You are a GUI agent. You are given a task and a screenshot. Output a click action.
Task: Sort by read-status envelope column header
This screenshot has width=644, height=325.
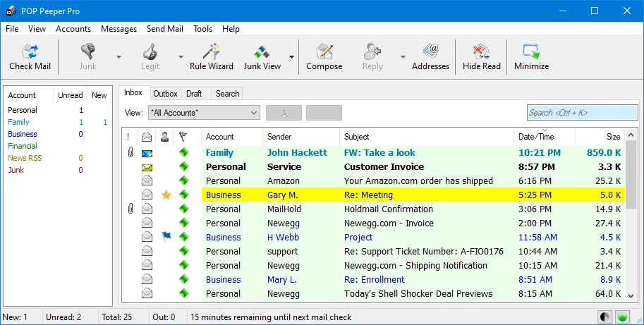tap(147, 137)
